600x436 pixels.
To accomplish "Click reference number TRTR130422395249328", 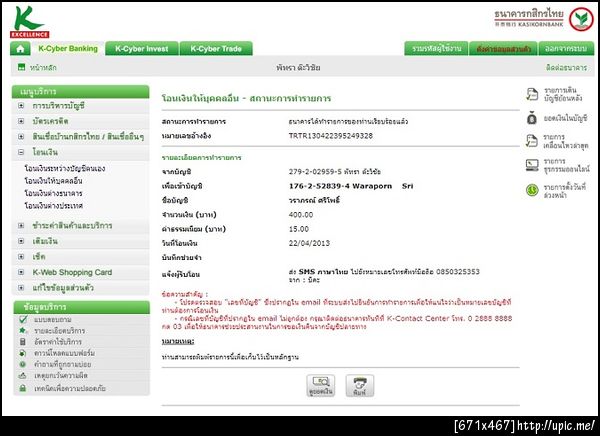I will point(331,136).
